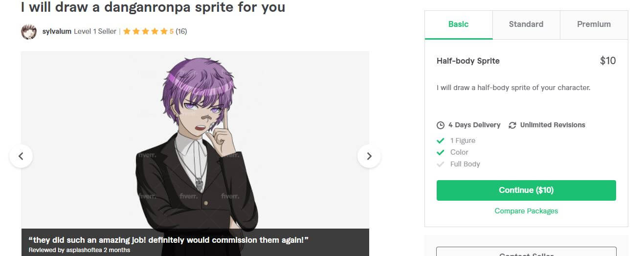The height and width of the screenshot is (256, 644).
Task: Click the sylvalum seller avatar
Action: [29, 32]
